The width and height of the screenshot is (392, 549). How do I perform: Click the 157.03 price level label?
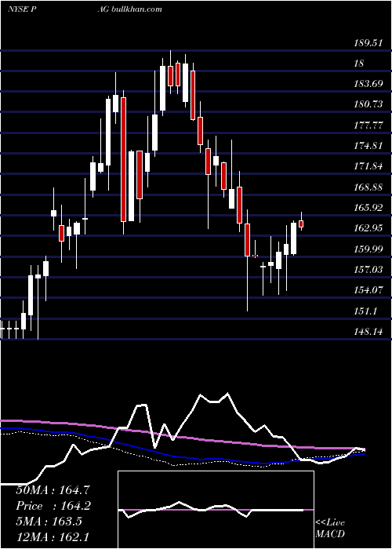point(368,270)
